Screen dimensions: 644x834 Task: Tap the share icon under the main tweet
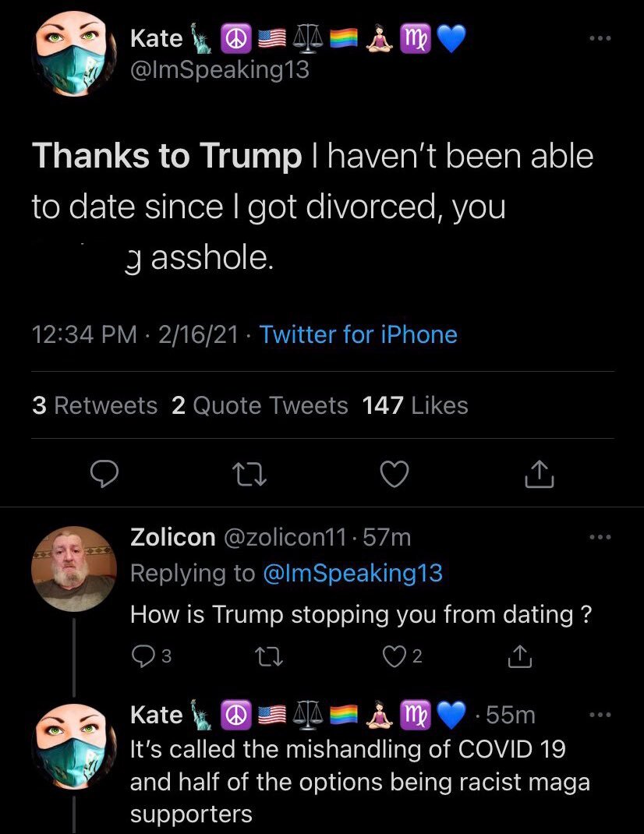(540, 473)
